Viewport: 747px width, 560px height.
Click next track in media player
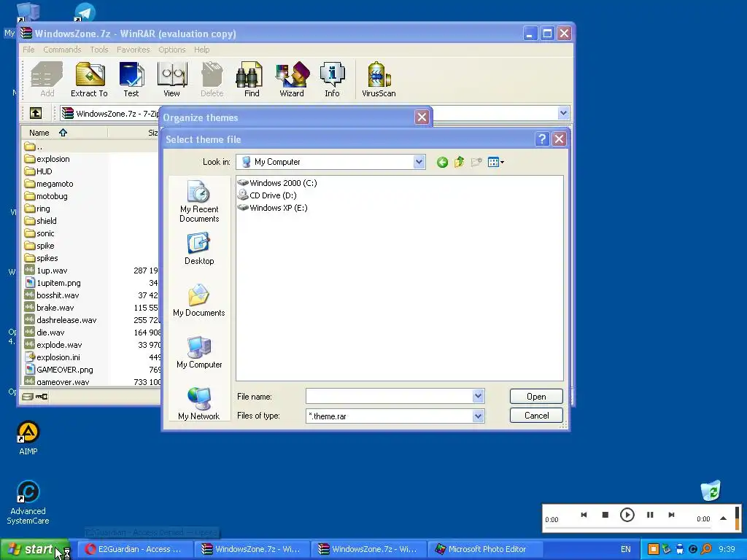(x=671, y=515)
